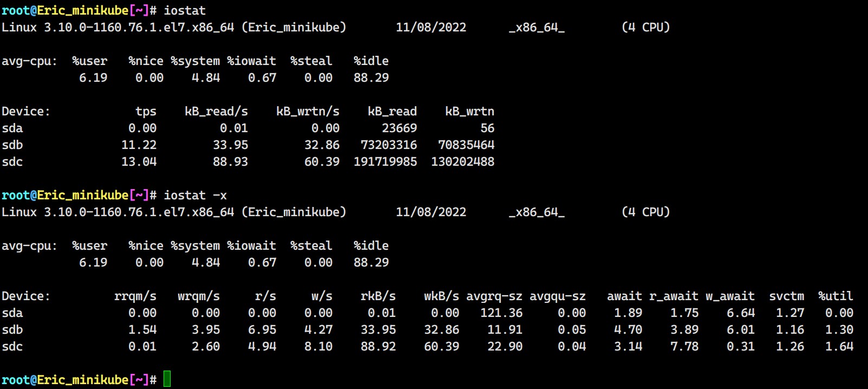The width and height of the screenshot is (868, 389).
Task: Click w_await value 6.01
Action: click(x=741, y=330)
